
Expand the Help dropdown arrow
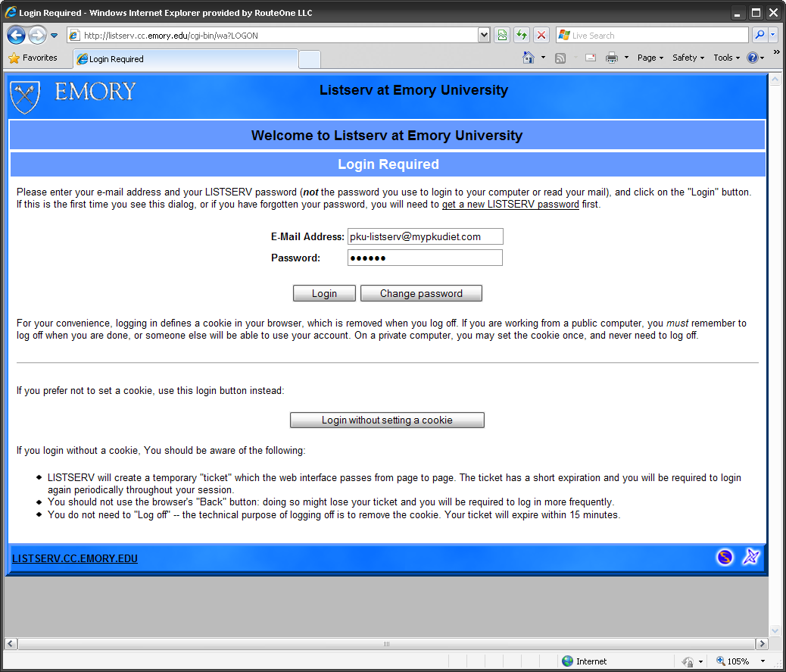pyautogui.click(x=762, y=58)
